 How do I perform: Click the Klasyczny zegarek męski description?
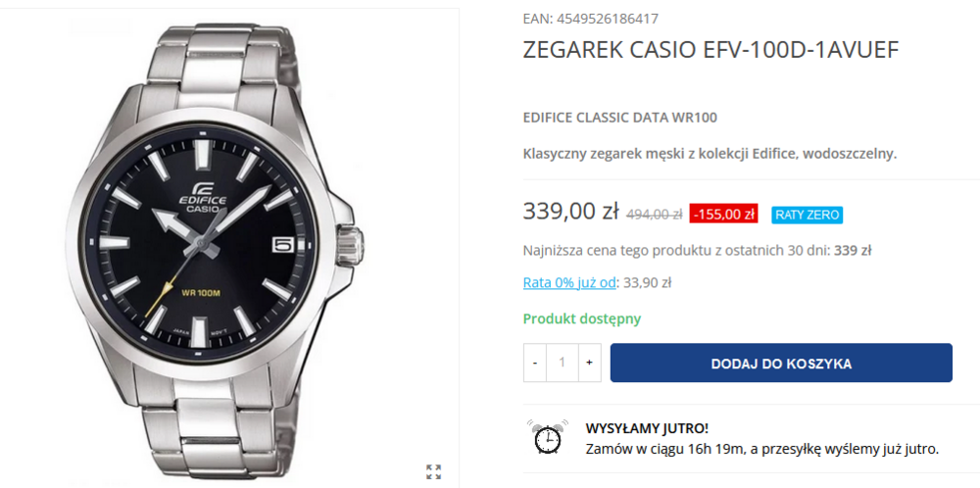pos(710,154)
